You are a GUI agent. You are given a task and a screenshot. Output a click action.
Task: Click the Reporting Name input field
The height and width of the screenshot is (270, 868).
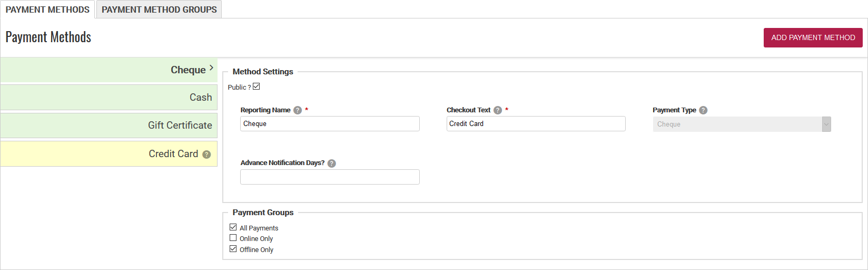[330, 124]
